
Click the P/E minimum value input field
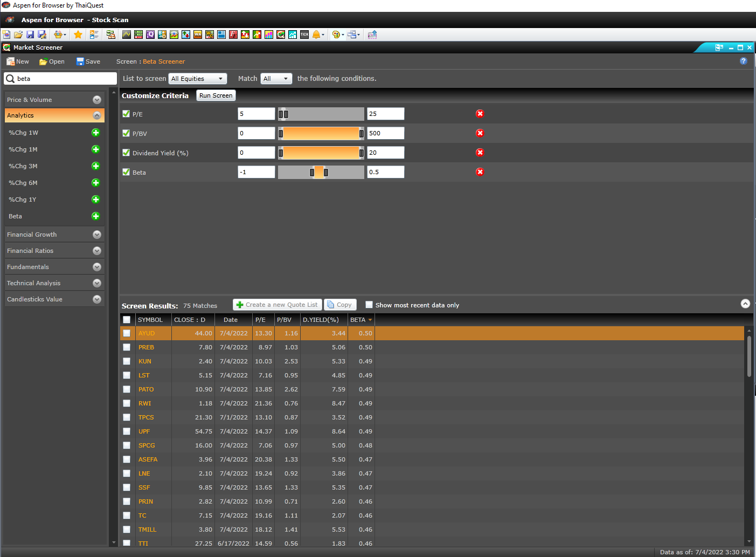coord(256,114)
